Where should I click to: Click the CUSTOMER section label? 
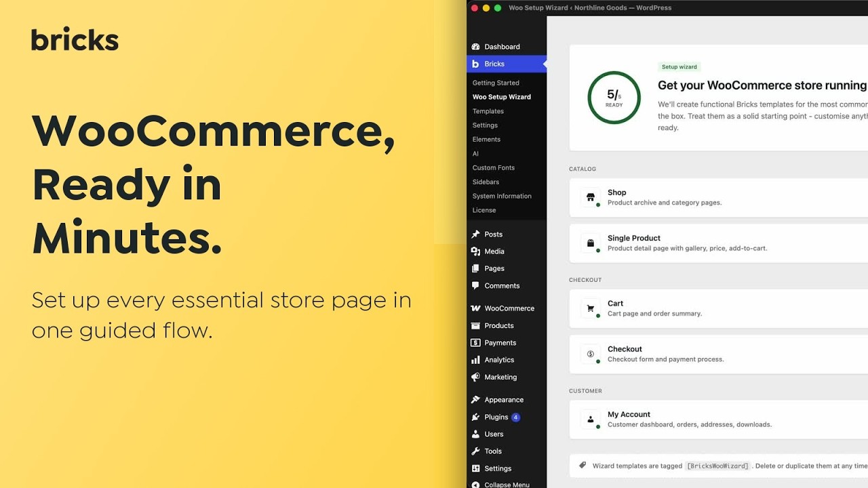(585, 391)
